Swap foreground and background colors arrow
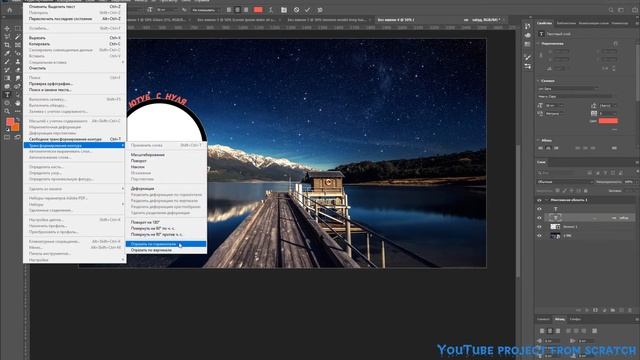Screen dimensions: 640x360 coord(18,120)
